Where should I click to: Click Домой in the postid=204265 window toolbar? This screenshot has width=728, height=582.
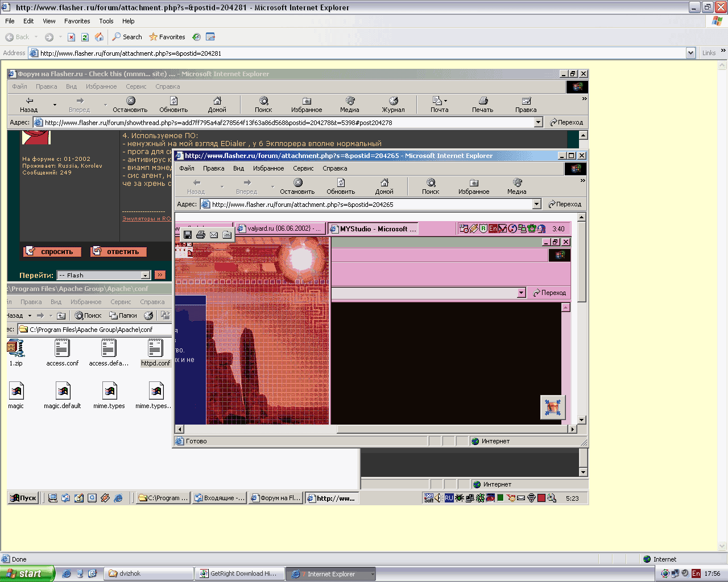[384, 186]
